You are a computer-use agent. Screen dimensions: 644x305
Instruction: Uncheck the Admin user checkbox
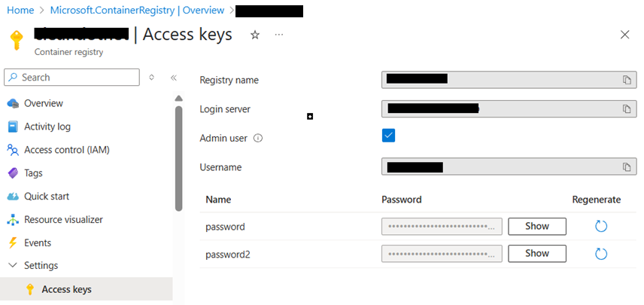(388, 136)
